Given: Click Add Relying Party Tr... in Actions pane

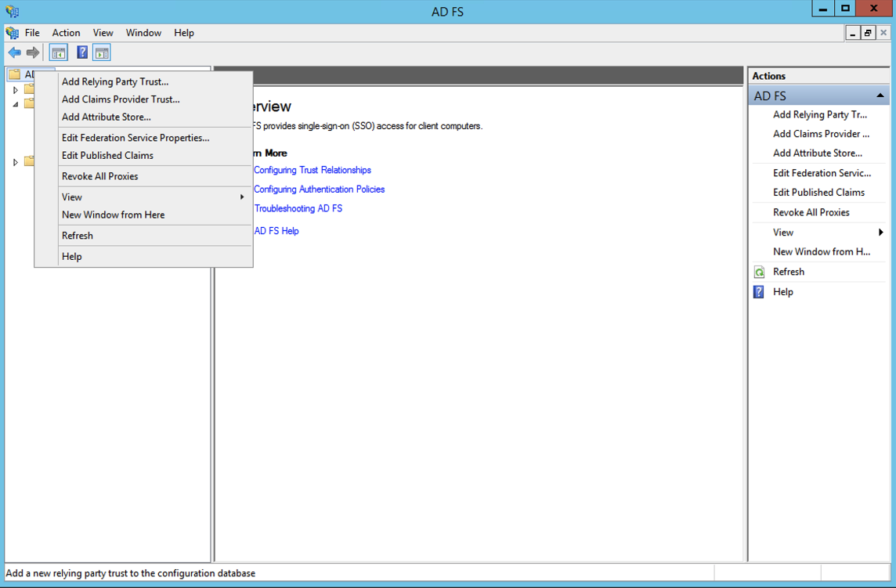Looking at the screenshot, I should [x=820, y=114].
